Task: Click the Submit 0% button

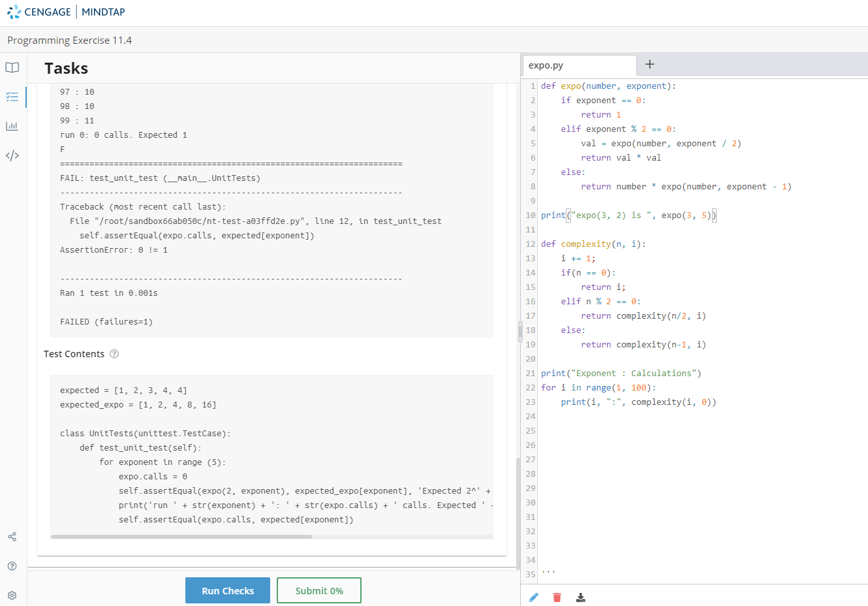Action: tap(318, 590)
